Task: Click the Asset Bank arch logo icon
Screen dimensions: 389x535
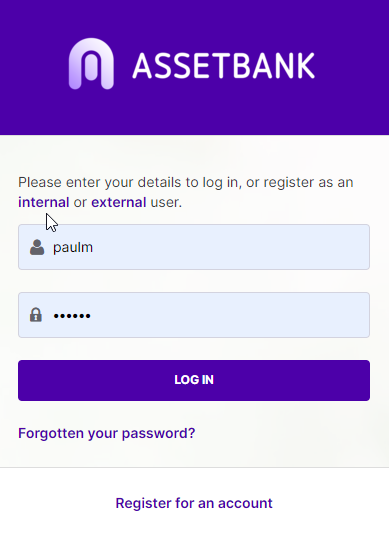Action: (x=91, y=64)
